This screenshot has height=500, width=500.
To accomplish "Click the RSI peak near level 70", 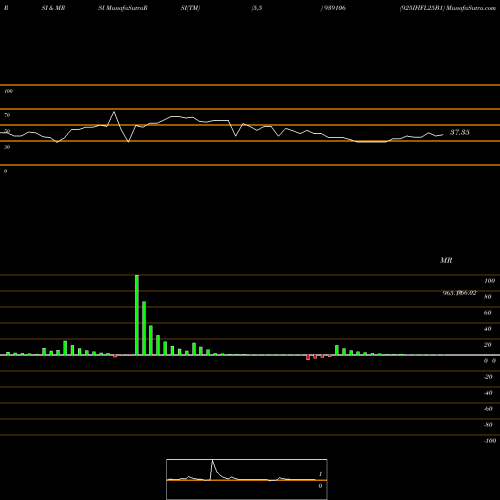I will pyautogui.click(x=114, y=112).
